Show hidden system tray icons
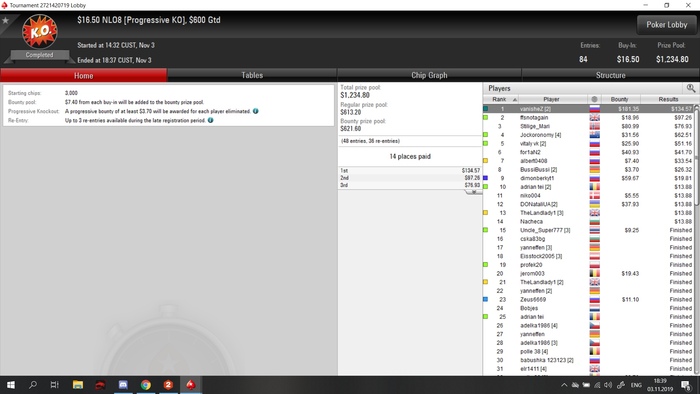 pos(564,385)
